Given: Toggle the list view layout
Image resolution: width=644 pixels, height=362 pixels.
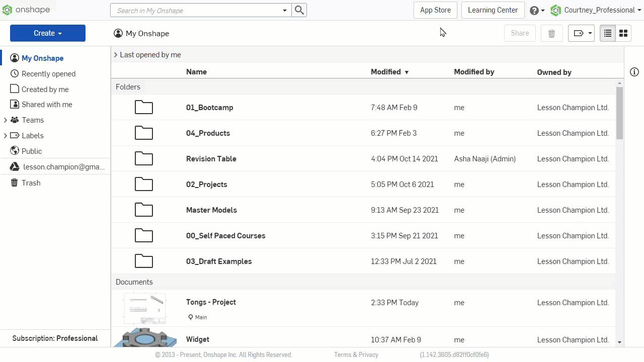Looking at the screenshot, I should 607,33.
